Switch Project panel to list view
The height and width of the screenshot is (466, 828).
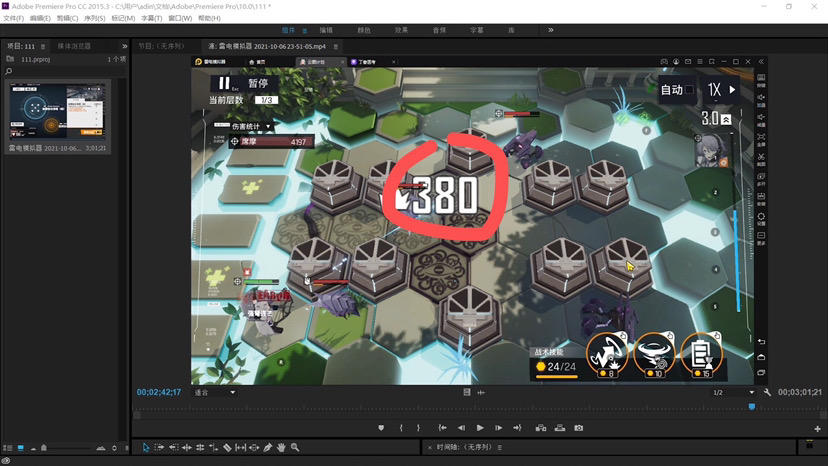[7, 448]
